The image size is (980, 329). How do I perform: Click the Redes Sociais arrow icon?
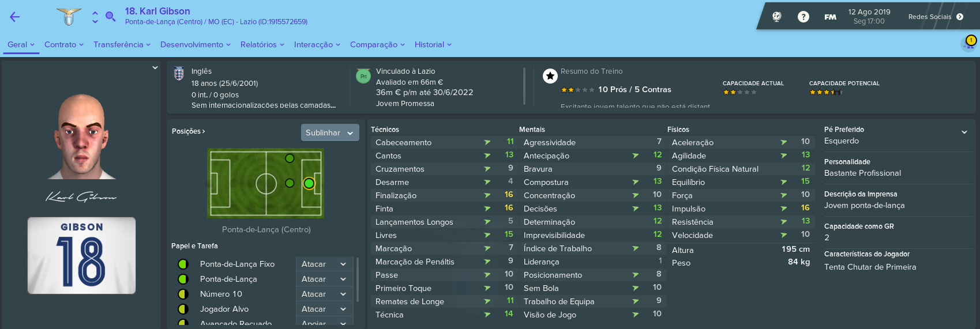960,17
